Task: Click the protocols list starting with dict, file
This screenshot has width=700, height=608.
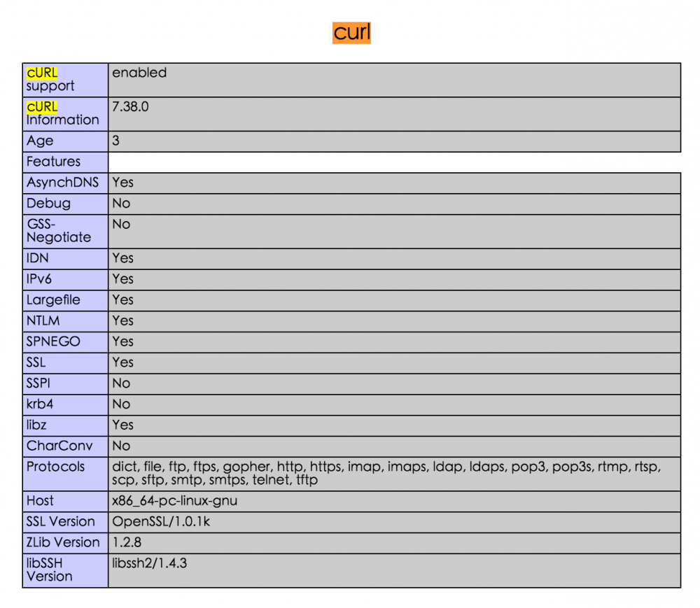Action: [x=386, y=474]
